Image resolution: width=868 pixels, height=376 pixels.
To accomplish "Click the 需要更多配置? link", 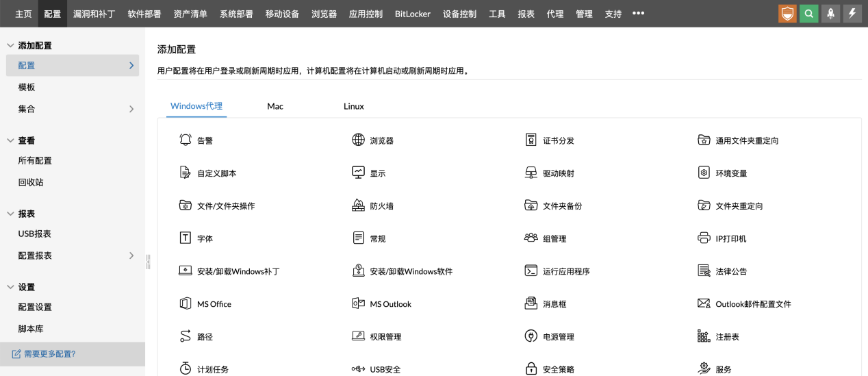I will 49,354.
